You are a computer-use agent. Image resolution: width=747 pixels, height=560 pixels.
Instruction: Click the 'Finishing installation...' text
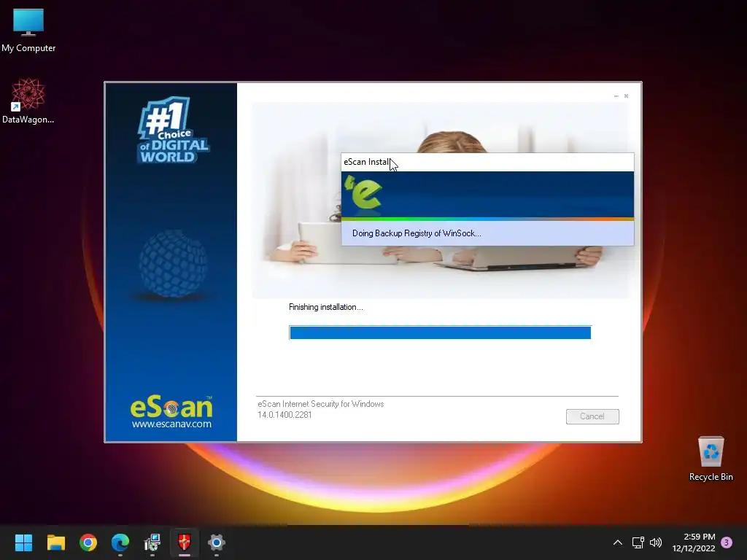click(x=326, y=307)
